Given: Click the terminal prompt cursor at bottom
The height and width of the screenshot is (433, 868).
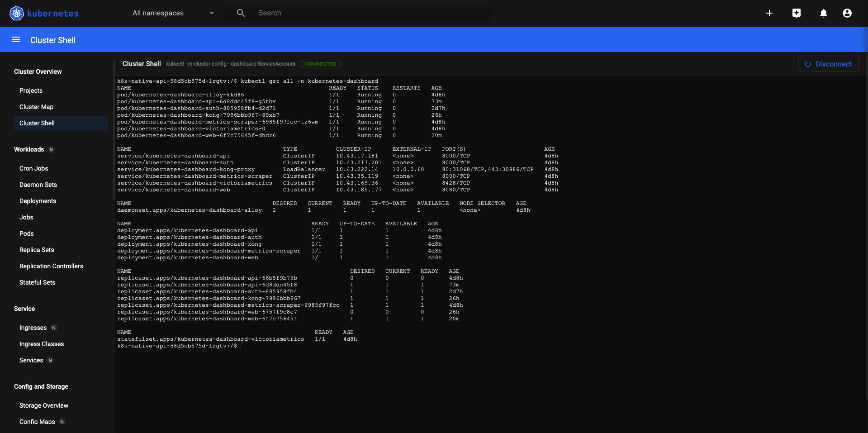Looking at the screenshot, I should [242, 346].
